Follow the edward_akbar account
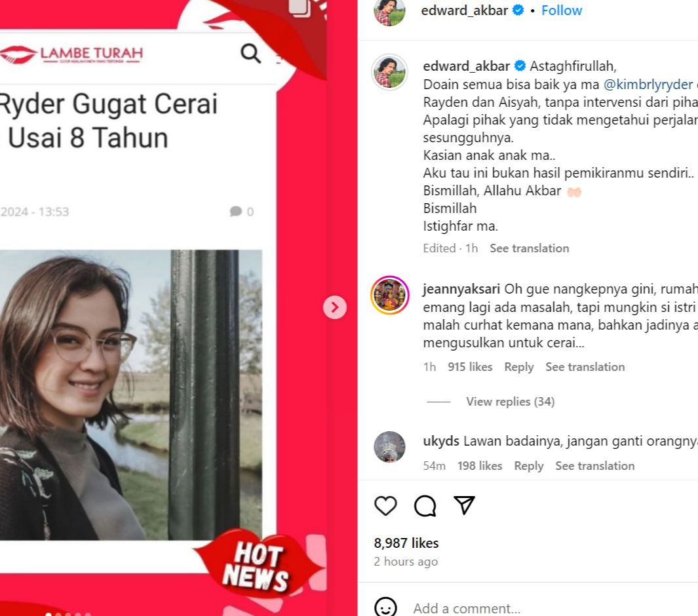This screenshot has width=698, height=616. pos(561,10)
